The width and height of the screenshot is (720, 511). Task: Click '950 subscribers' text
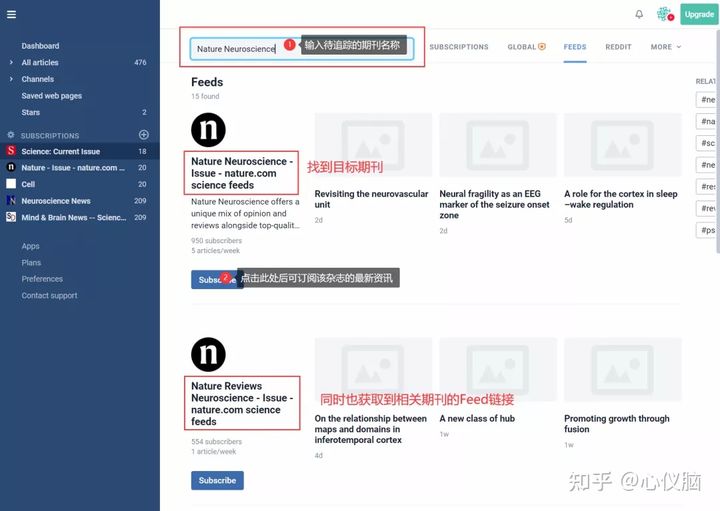[216, 241]
